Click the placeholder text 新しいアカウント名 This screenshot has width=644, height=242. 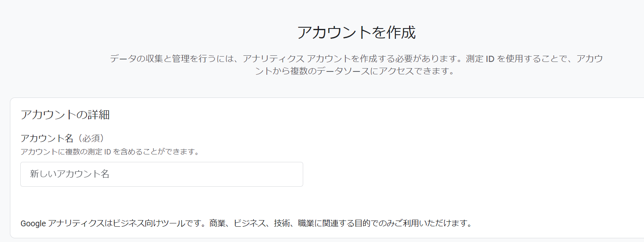(x=70, y=174)
